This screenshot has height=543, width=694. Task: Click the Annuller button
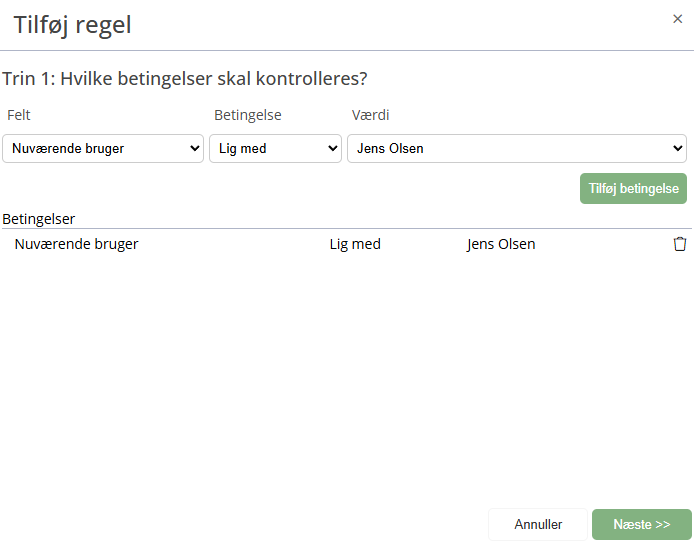538,524
